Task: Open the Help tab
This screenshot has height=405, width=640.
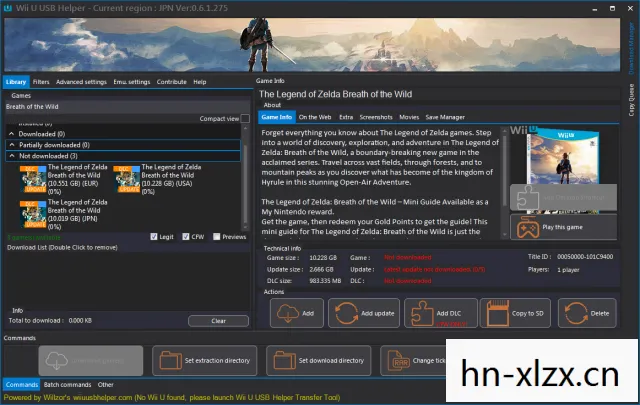Action: 200,82
